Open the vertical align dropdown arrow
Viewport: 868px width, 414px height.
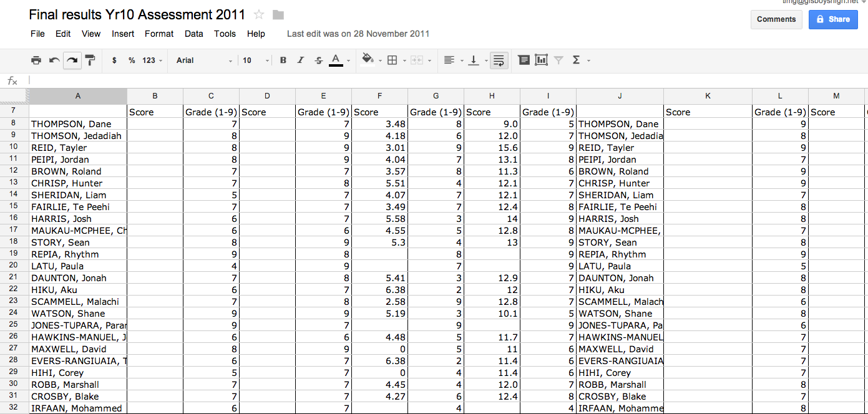click(x=485, y=60)
